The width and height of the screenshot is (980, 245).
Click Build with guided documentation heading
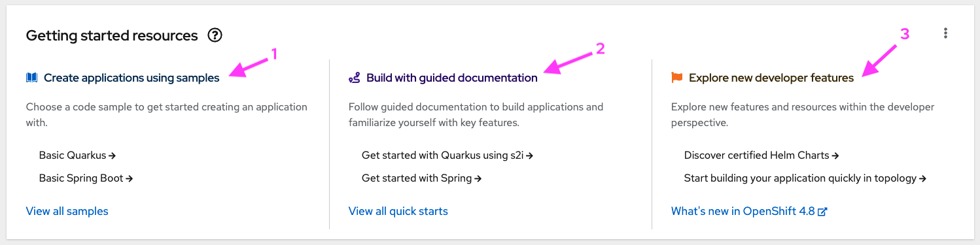pos(452,78)
